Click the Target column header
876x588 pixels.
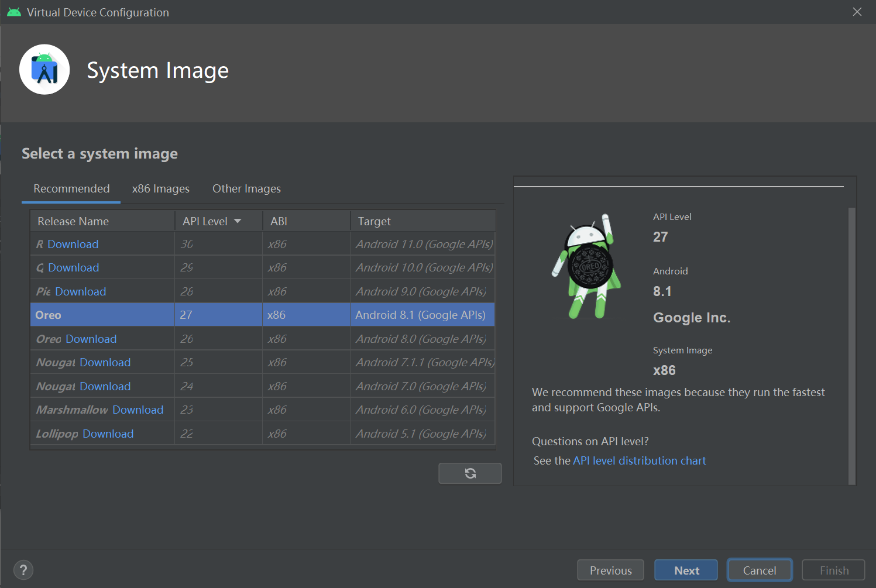coord(422,221)
